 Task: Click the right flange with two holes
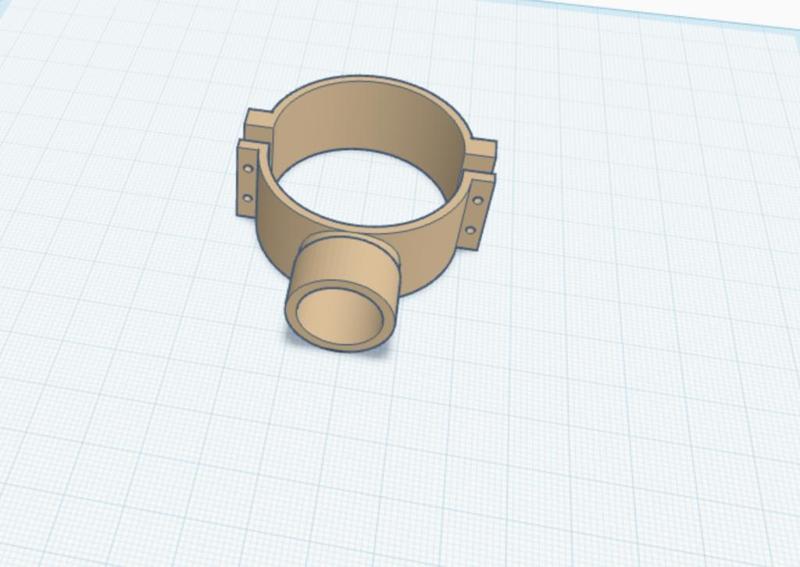tap(479, 213)
